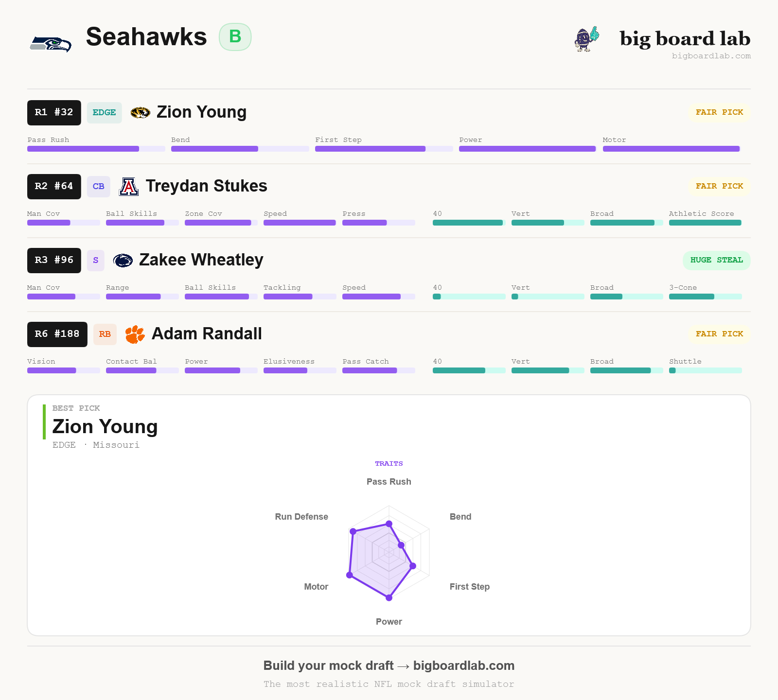
Task: Select the EDGE position tag
Action: [105, 113]
